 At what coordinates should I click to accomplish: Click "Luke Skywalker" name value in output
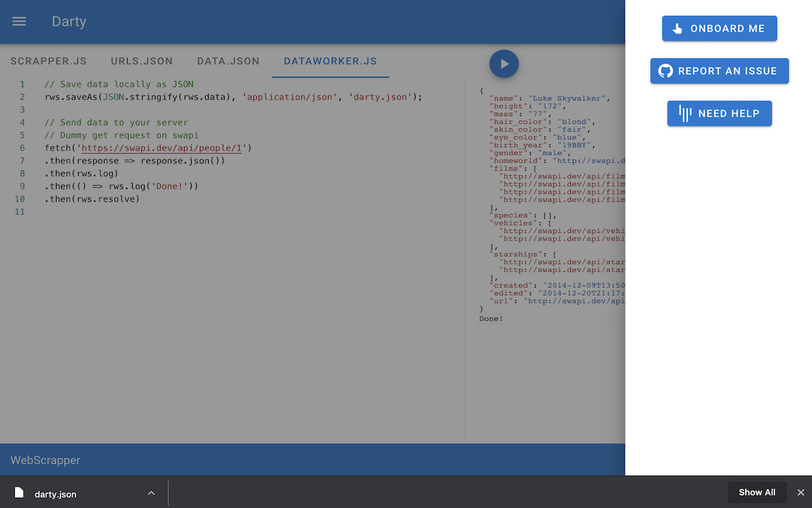tap(568, 98)
